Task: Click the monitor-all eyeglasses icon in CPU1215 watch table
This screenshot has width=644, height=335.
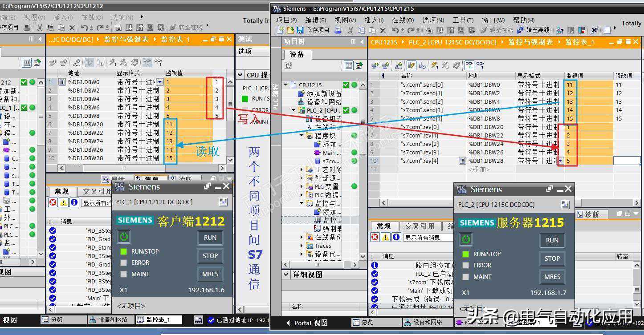Action: coord(469,65)
